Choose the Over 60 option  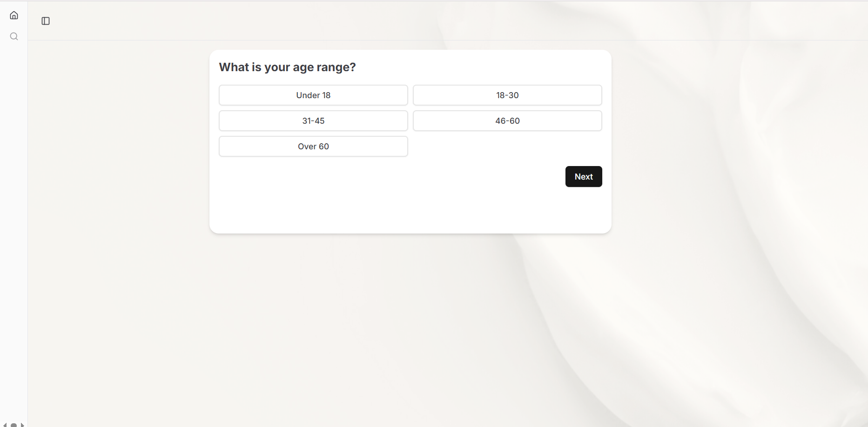(x=313, y=147)
